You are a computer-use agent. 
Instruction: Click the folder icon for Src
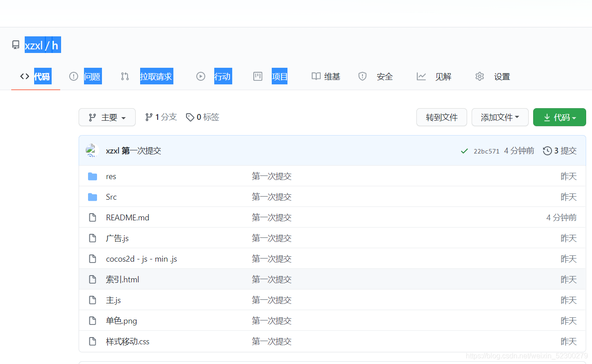(93, 197)
